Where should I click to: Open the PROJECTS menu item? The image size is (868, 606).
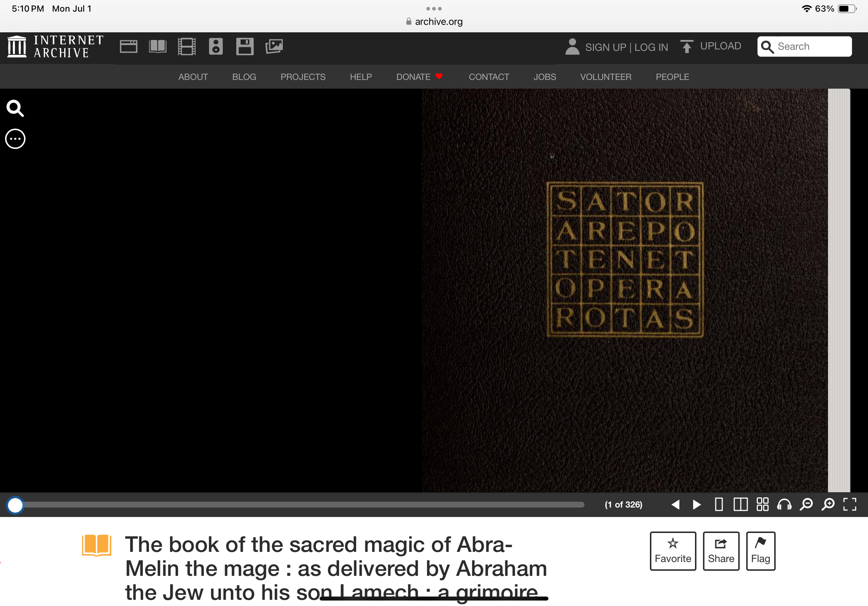pyautogui.click(x=303, y=77)
